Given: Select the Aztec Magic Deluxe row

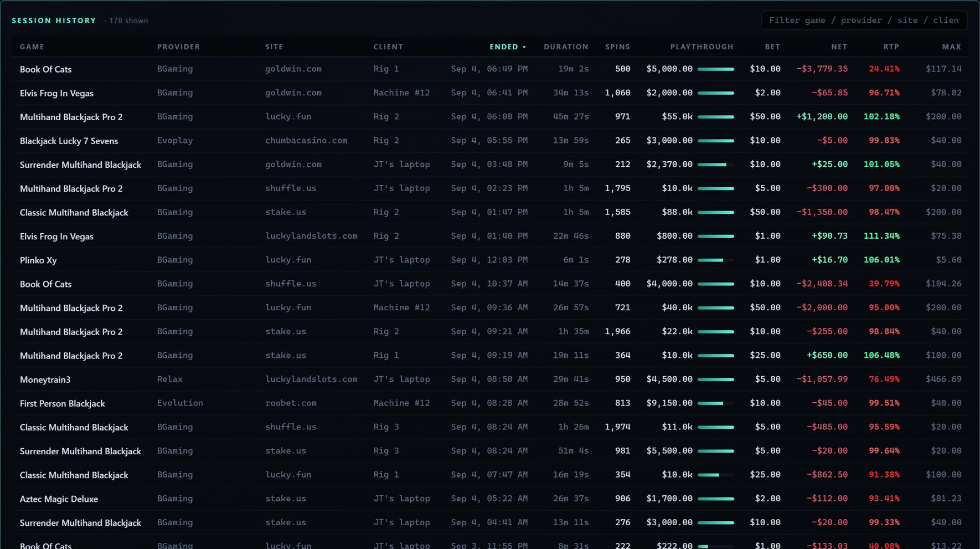Looking at the screenshot, I should 490,499.
